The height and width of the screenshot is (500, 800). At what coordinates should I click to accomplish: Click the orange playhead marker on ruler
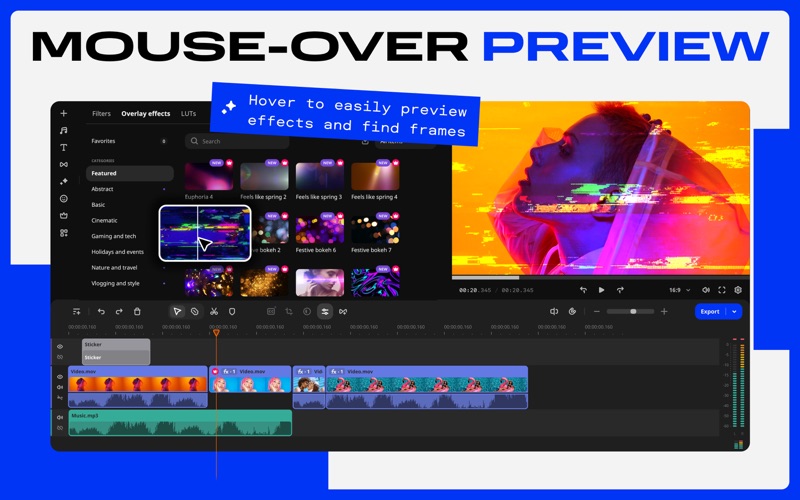coord(216,333)
